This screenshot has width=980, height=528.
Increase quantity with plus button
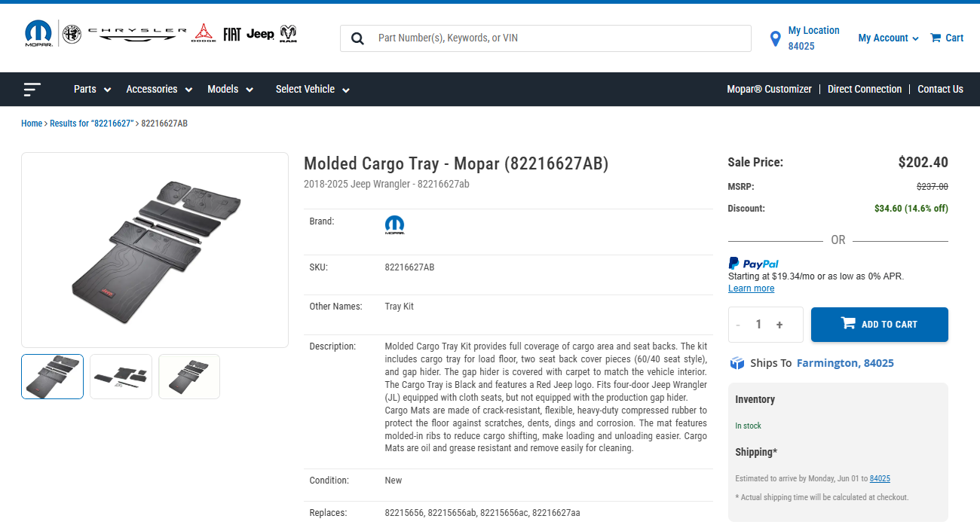779,325
